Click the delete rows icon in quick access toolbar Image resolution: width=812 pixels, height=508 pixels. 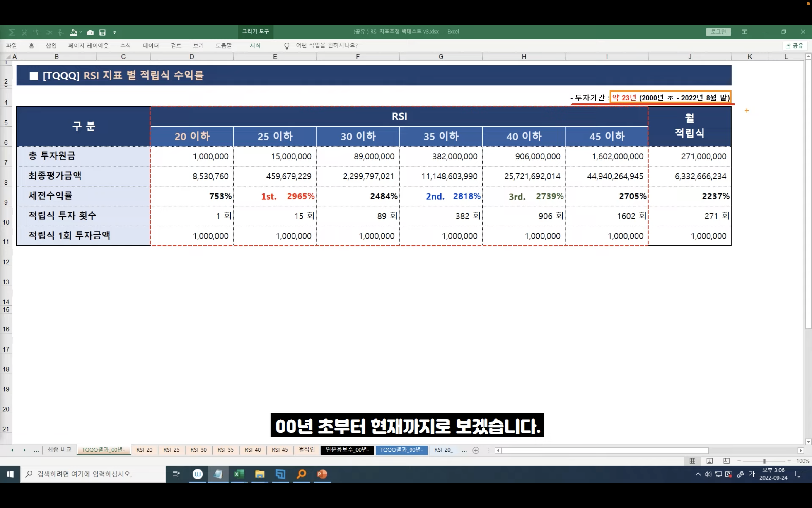tap(49, 32)
